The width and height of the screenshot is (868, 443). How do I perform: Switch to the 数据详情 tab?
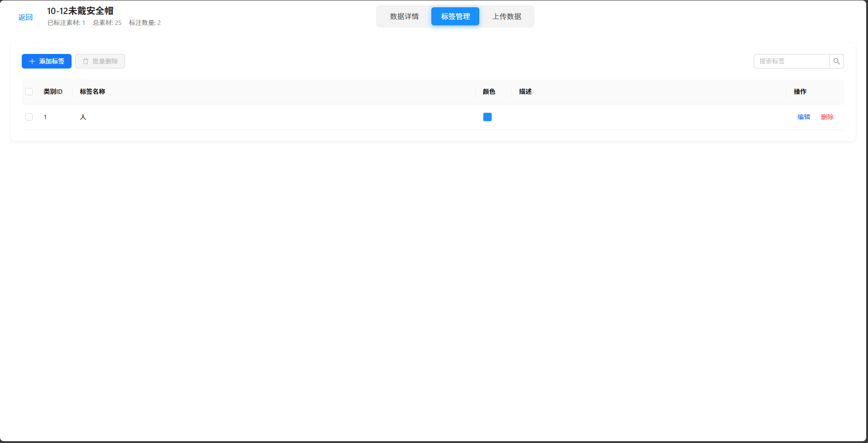pos(404,16)
